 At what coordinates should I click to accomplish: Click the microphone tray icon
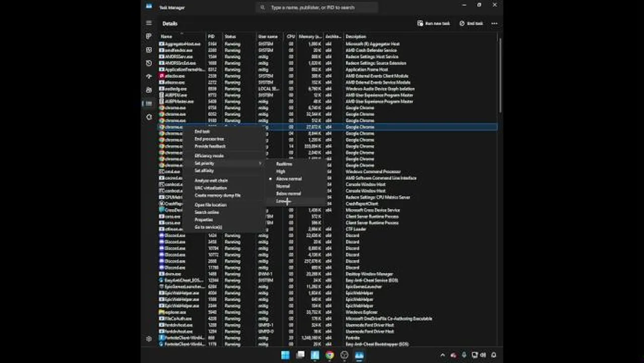click(464, 355)
